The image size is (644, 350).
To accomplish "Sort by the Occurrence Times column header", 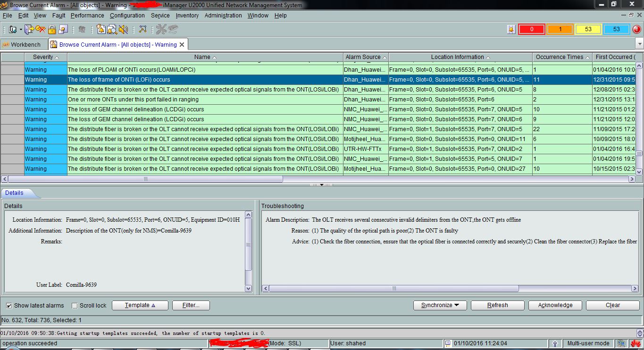I will coord(562,57).
